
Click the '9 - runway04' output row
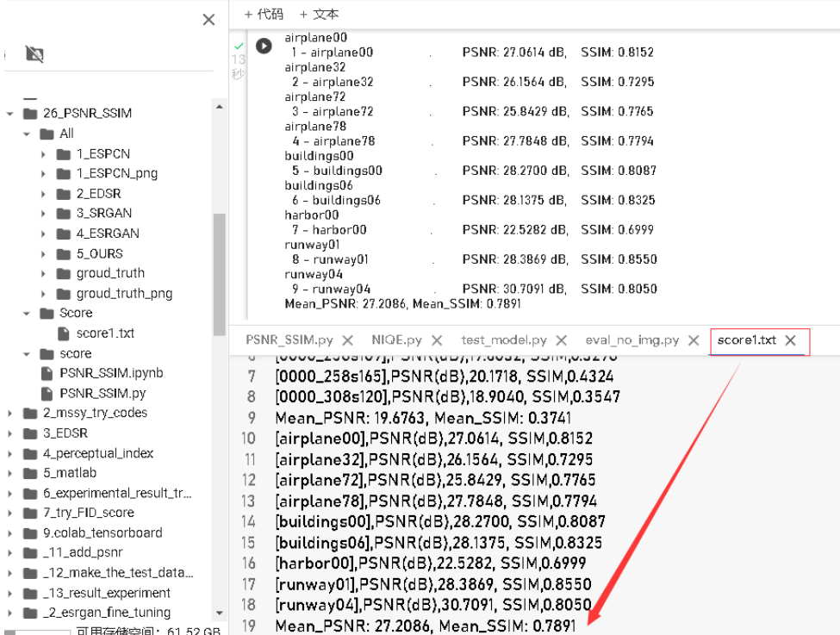tap(474, 289)
